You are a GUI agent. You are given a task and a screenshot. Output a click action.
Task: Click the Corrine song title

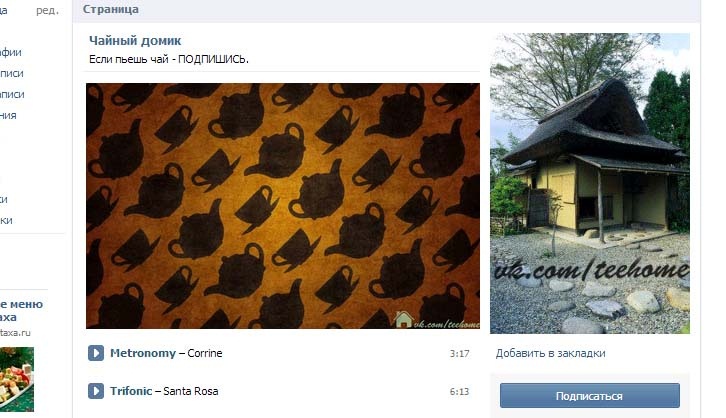pyautogui.click(x=205, y=353)
